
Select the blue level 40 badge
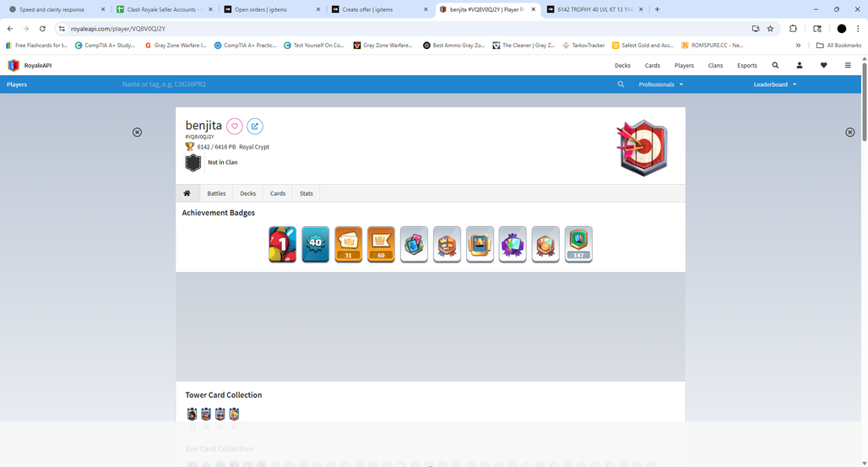click(x=316, y=244)
